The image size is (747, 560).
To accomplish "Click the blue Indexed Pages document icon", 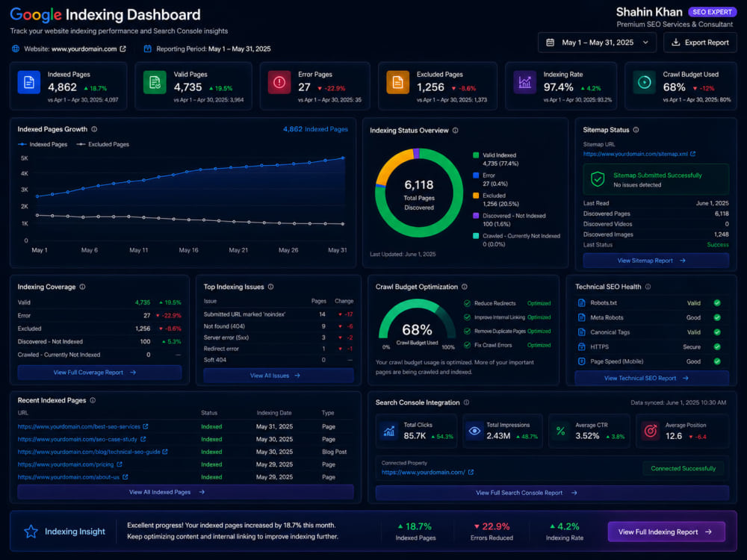I will [x=29, y=82].
